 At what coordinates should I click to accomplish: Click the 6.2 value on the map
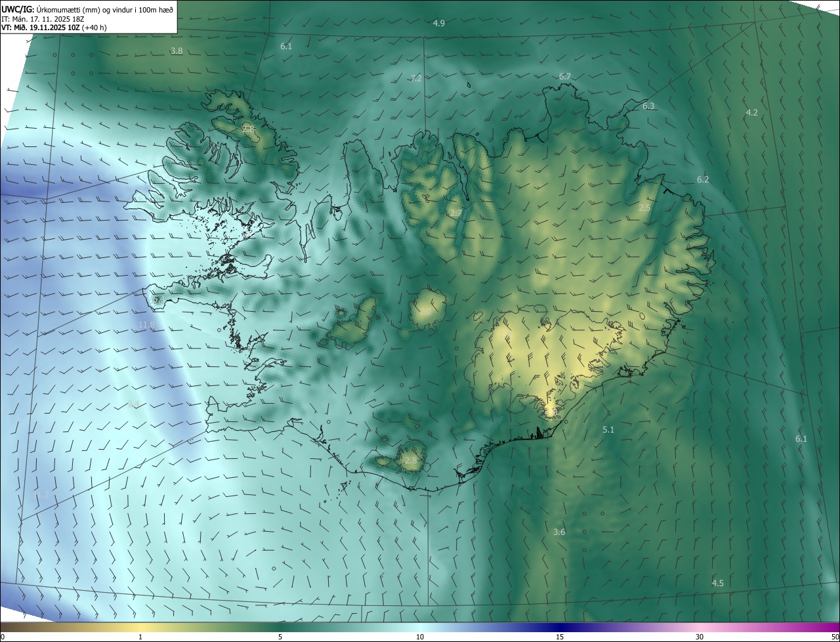point(703,180)
